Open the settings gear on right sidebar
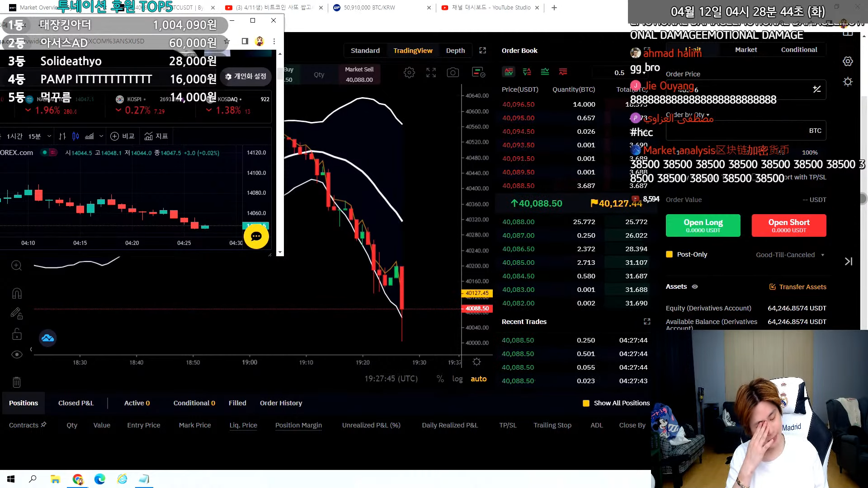 848,61
